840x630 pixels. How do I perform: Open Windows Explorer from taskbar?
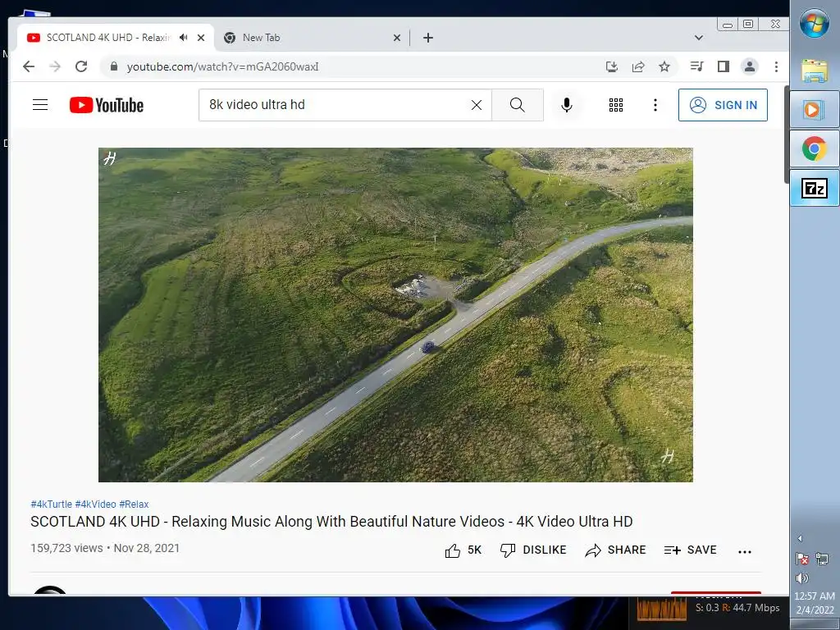[x=815, y=71]
